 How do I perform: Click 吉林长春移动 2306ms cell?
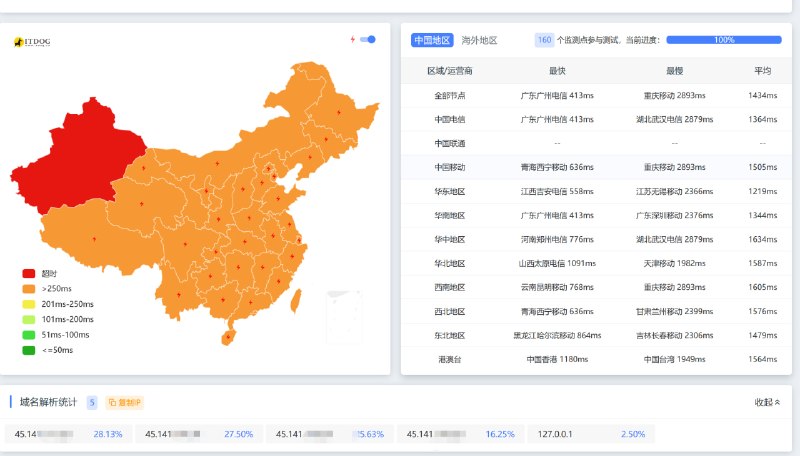674,335
